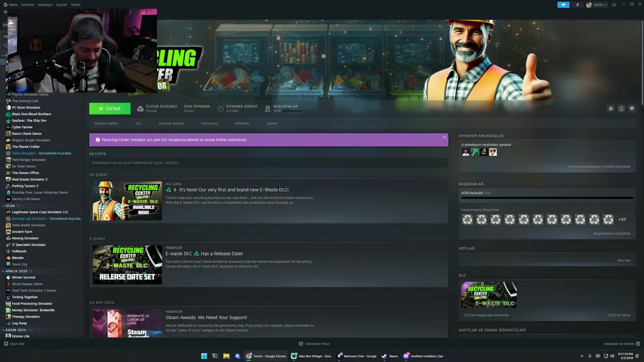Show the +27 remaining achievements

pos(622,219)
